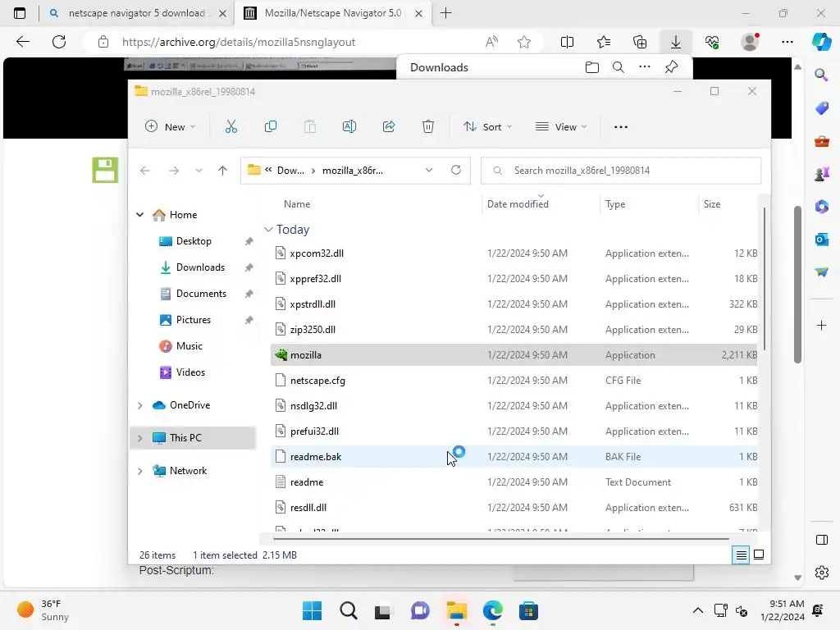Open Microsoft Store from taskbar
The height and width of the screenshot is (630, 840).
(x=528, y=610)
